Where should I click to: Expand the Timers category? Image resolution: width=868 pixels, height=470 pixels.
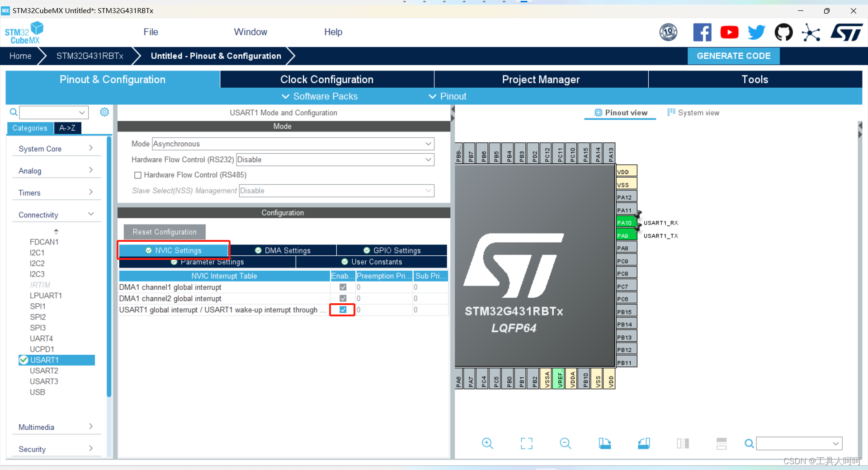[56, 193]
